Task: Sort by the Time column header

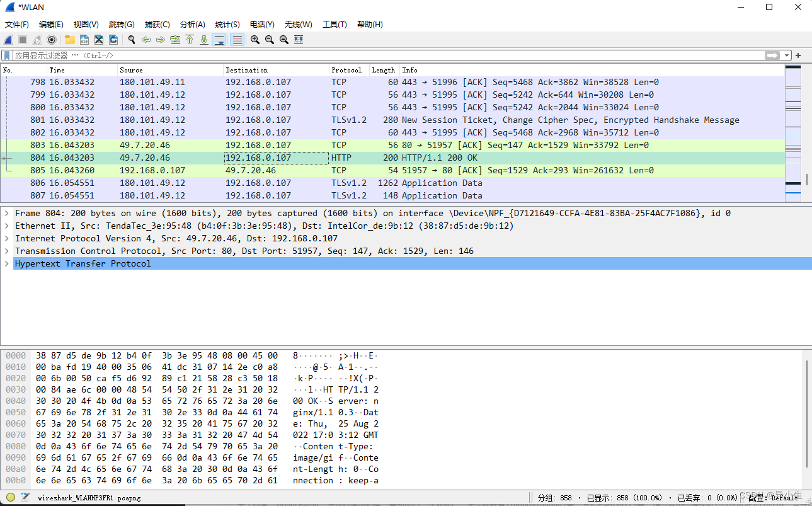Action: pos(82,70)
